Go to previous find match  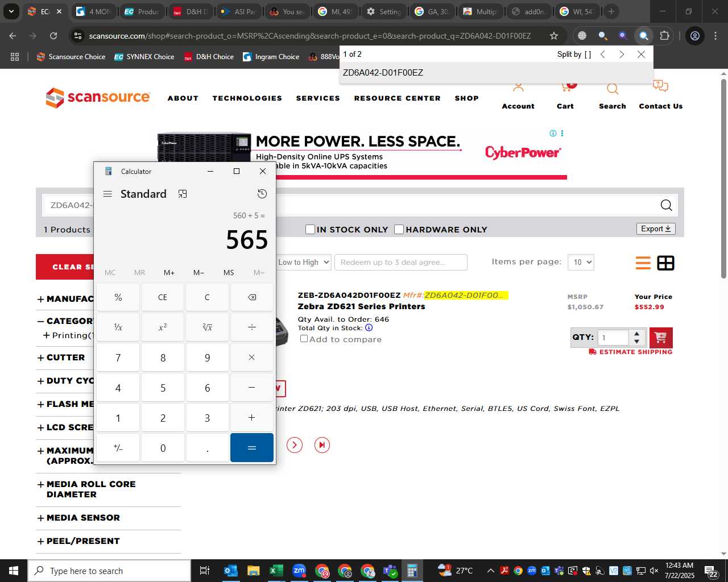pyautogui.click(x=603, y=55)
